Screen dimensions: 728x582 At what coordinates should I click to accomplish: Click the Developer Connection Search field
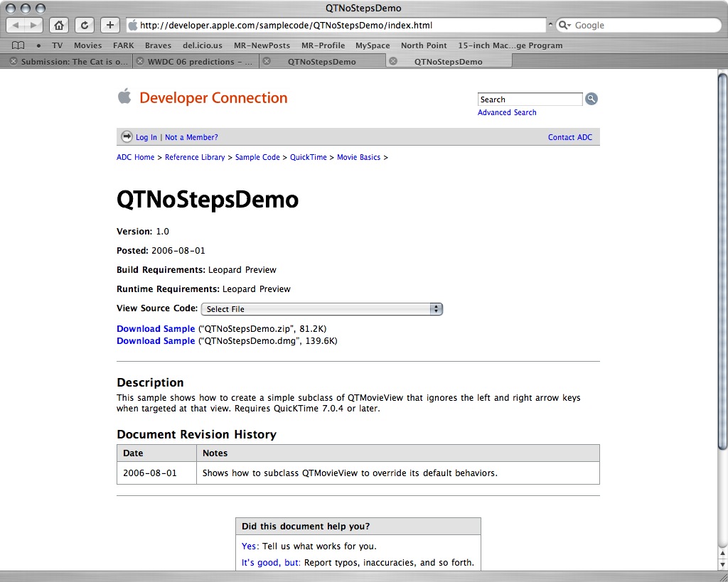530,99
